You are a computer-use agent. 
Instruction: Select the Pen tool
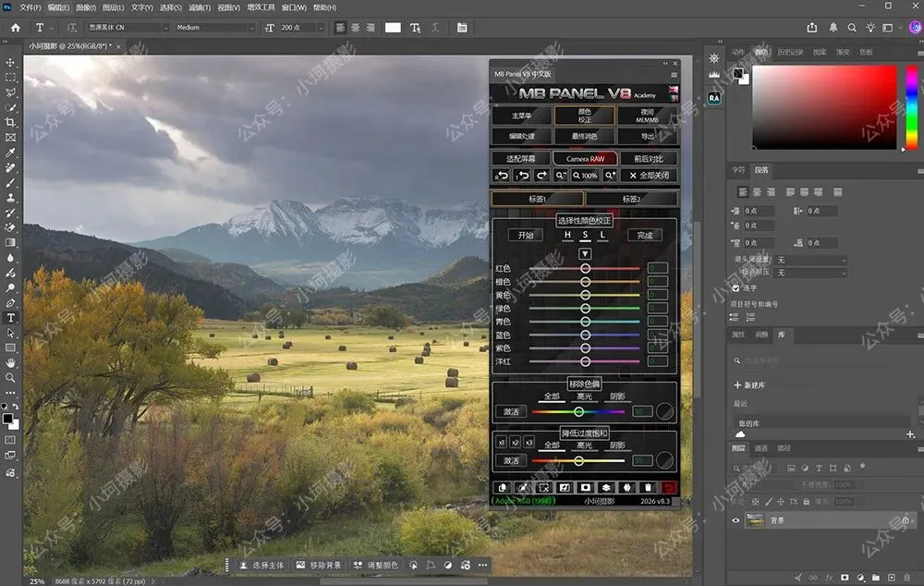(10, 303)
